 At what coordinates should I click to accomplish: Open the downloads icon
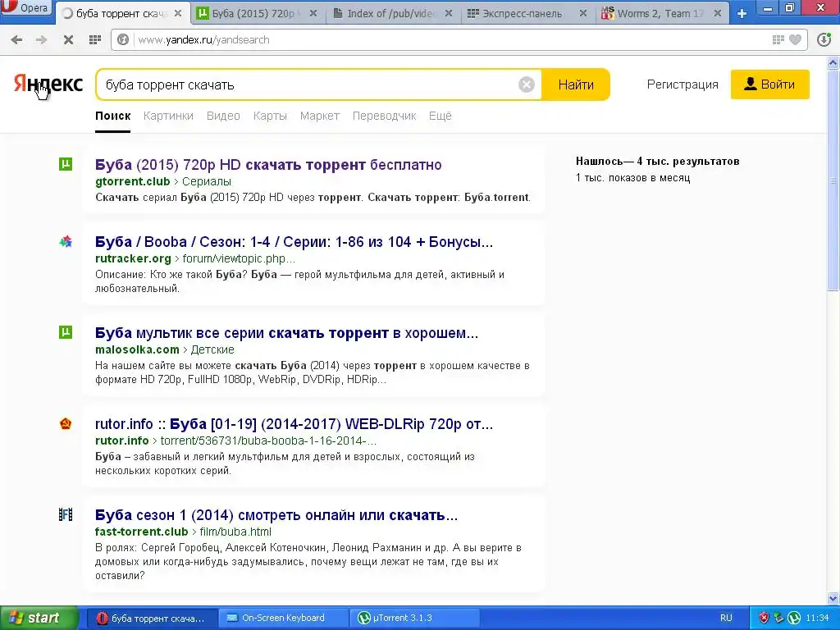824,39
